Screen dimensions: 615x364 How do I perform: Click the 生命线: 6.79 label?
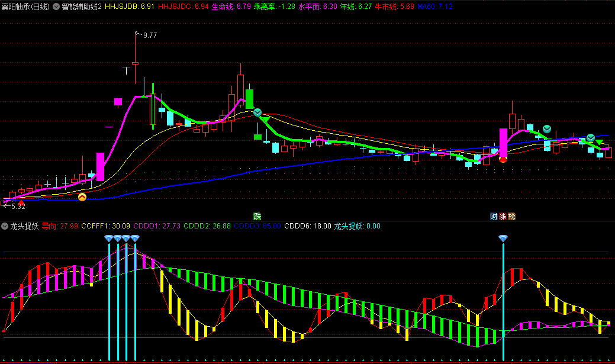point(231,7)
